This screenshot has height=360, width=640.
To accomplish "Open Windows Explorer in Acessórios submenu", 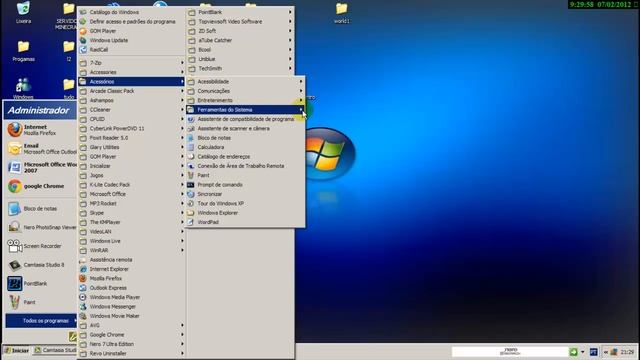I will tap(245, 213).
